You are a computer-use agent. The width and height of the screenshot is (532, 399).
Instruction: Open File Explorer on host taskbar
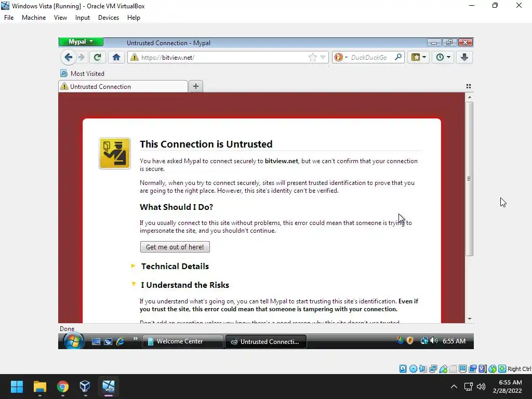pyautogui.click(x=39, y=387)
